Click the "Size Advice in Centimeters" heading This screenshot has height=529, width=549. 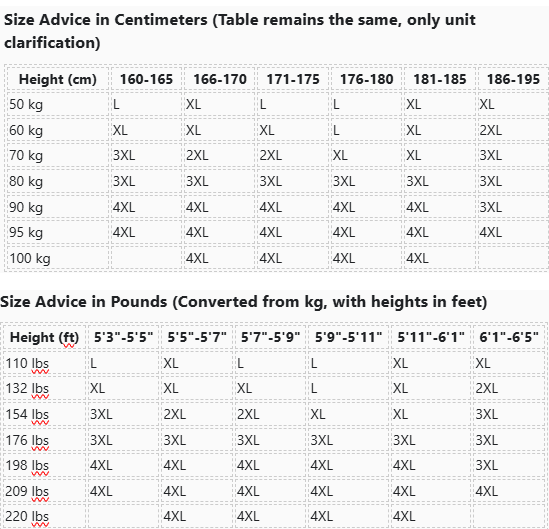tap(239, 31)
